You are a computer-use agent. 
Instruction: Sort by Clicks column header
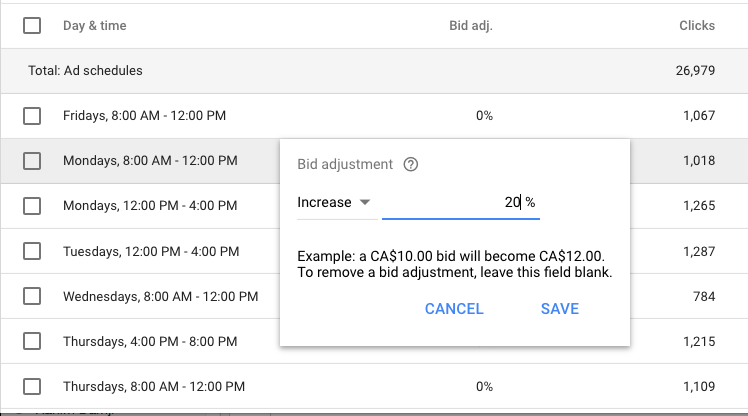(x=697, y=25)
